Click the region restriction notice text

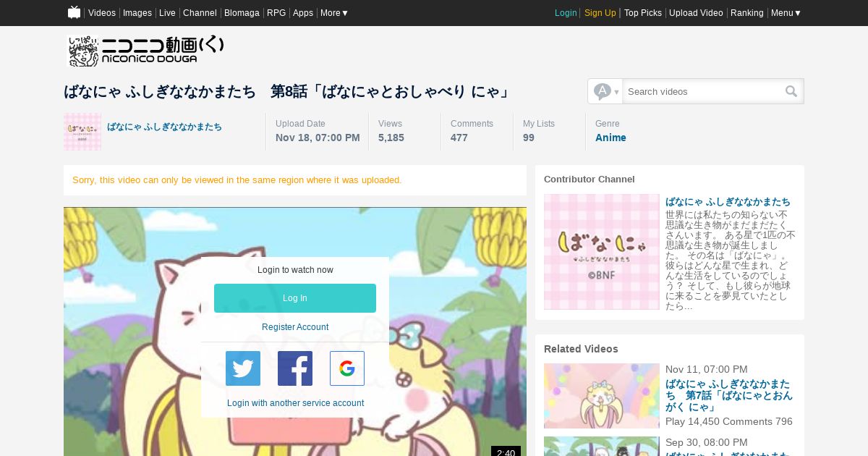237,180
